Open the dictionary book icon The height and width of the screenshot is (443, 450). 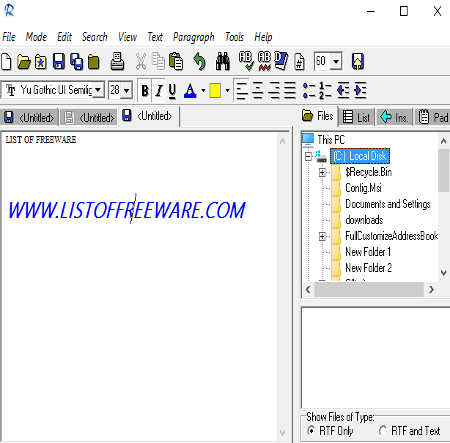click(x=281, y=61)
